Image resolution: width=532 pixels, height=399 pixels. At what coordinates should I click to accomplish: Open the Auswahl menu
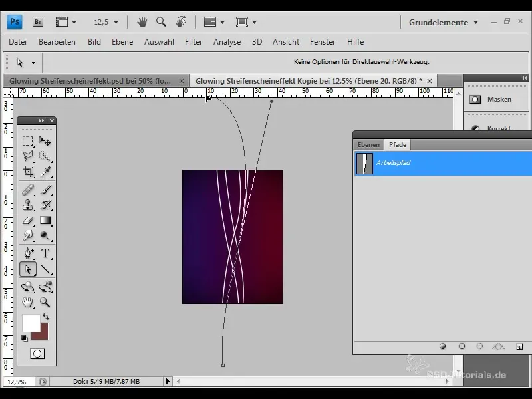(159, 42)
